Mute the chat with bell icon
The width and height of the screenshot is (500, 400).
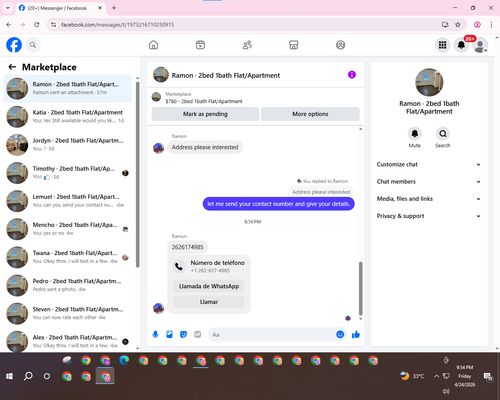(x=415, y=134)
